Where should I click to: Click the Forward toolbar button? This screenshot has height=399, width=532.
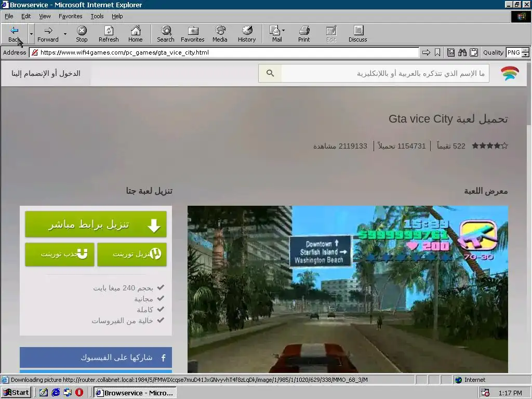(x=48, y=34)
